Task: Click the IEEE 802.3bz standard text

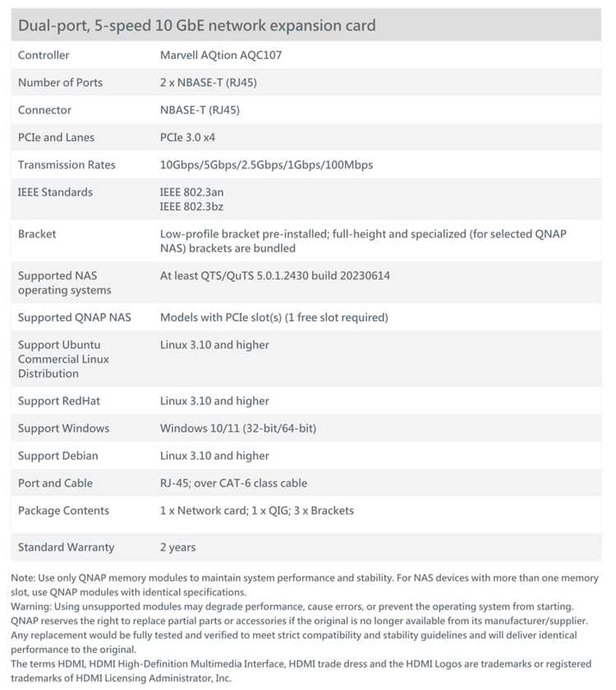Action: click(x=191, y=206)
